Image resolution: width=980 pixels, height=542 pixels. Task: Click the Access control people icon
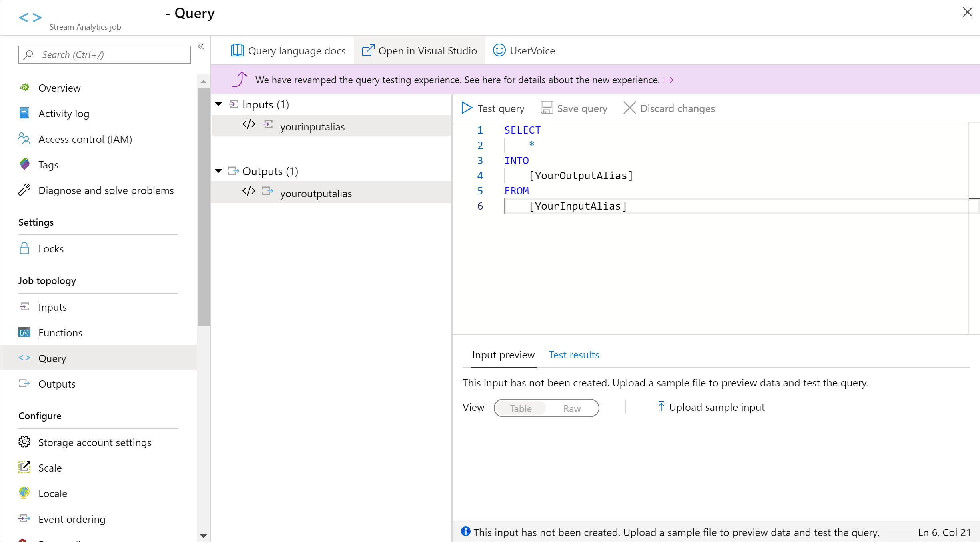coord(24,138)
